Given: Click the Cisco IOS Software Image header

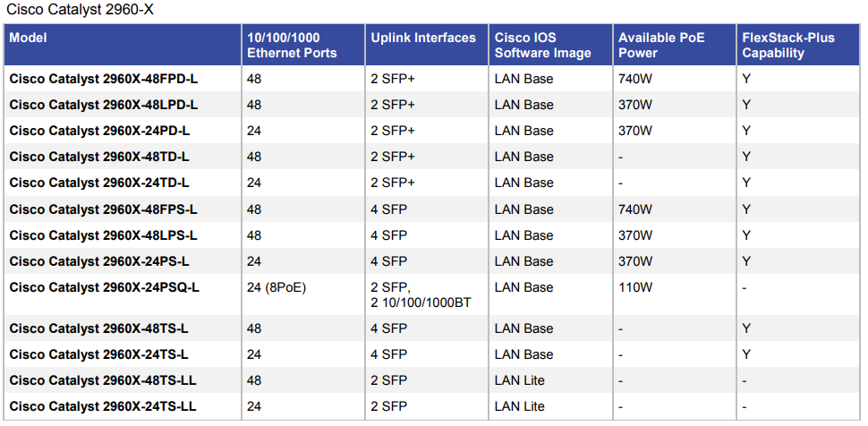Looking at the screenshot, I should (x=543, y=45).
